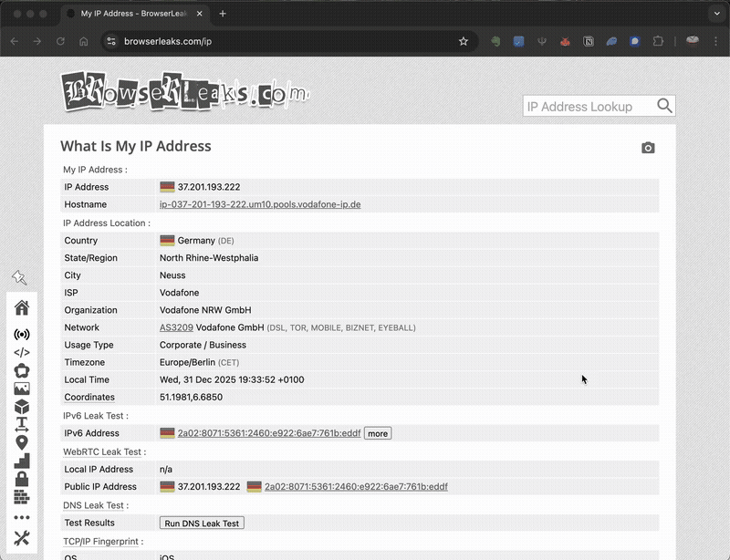This screenshot has height=560, width=730.
Task: Click the local time Wed, 31 Dec 2025 value
Action: tap(232, 379)
